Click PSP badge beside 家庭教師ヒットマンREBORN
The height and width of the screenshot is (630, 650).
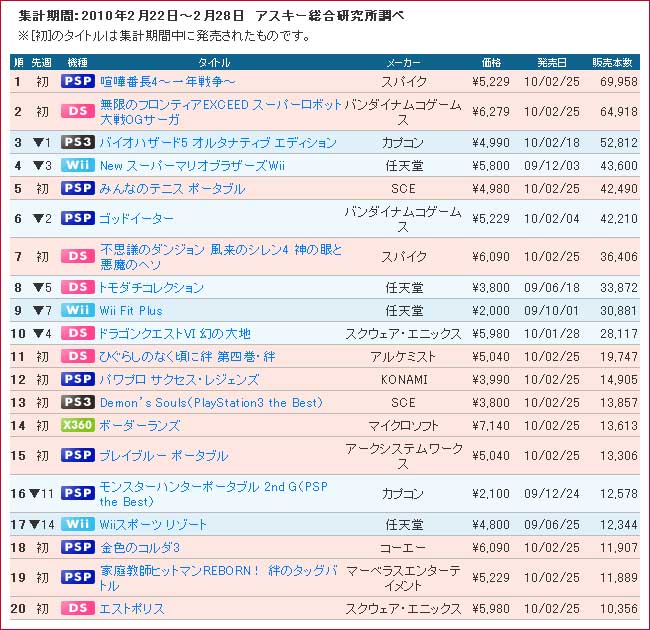point(78,577)
